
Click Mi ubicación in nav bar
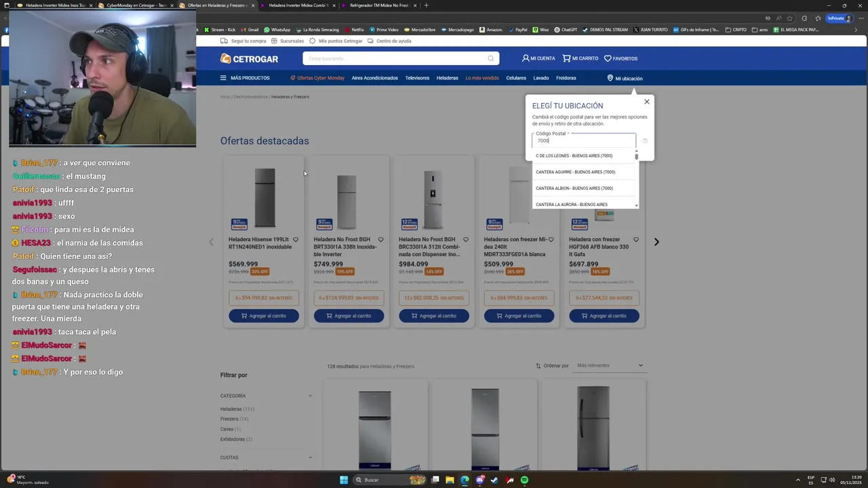[x=625, y=78]
